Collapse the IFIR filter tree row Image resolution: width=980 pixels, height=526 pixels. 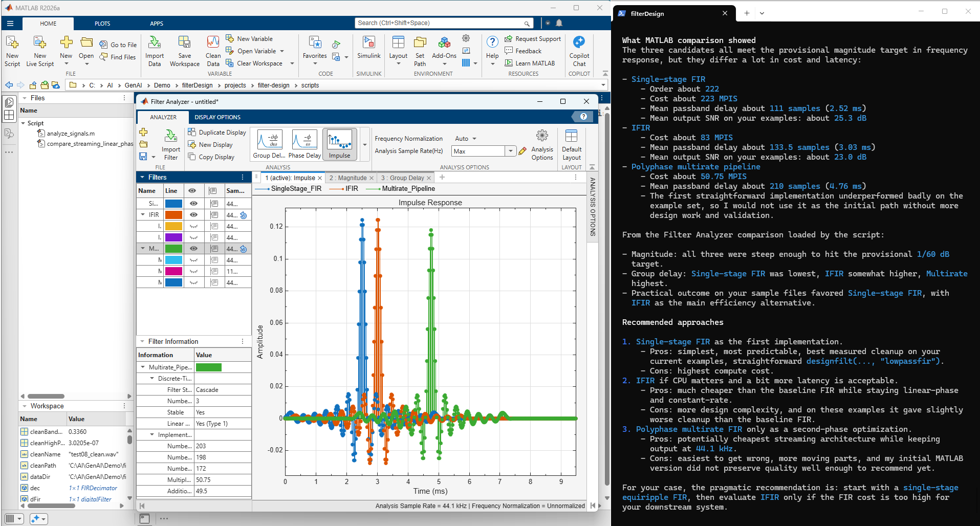coord(143,215)
